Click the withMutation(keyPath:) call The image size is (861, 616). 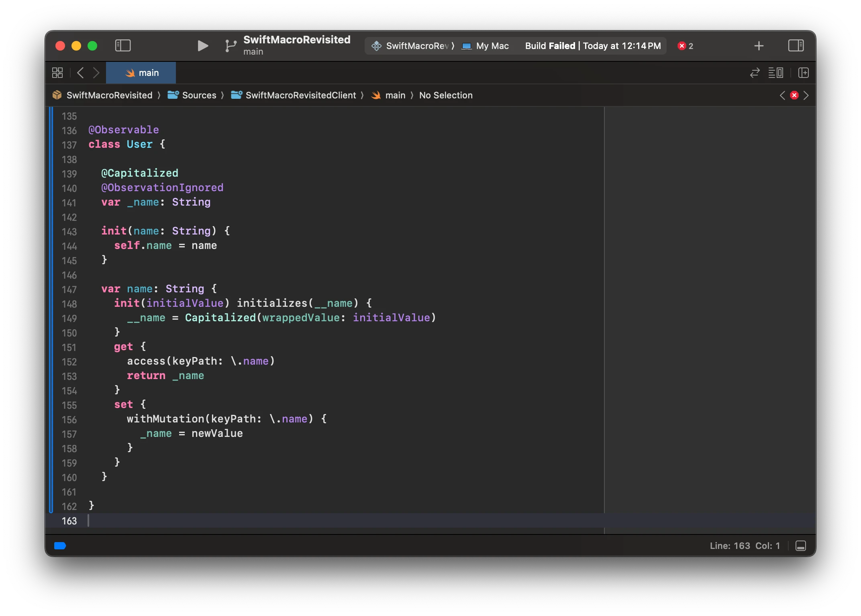(x=220, y=419)
